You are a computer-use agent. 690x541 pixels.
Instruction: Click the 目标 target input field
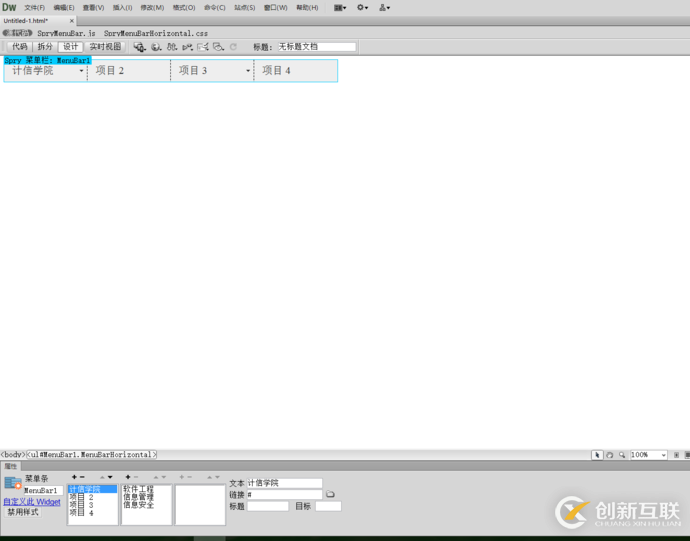pyautogui.click(x=328, y=506)
